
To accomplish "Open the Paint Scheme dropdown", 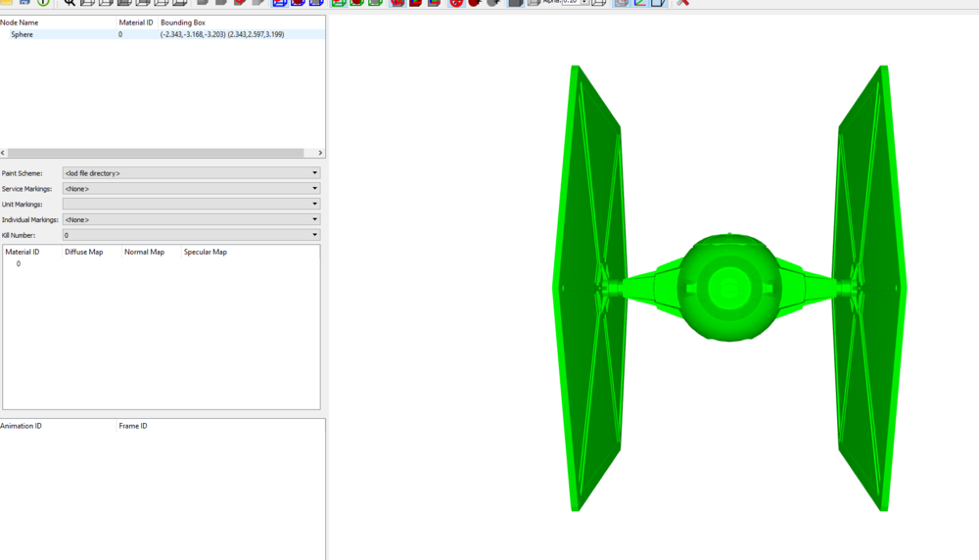I will (x=191, y=173).
